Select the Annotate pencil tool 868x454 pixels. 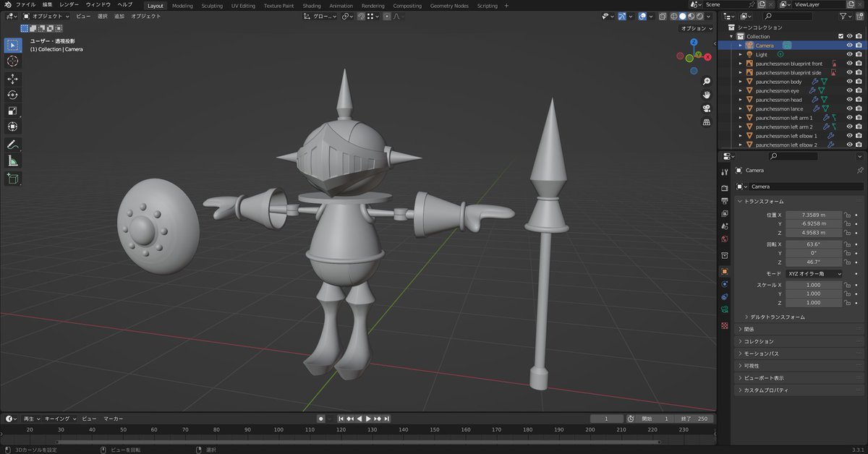(x=13, y=145)
